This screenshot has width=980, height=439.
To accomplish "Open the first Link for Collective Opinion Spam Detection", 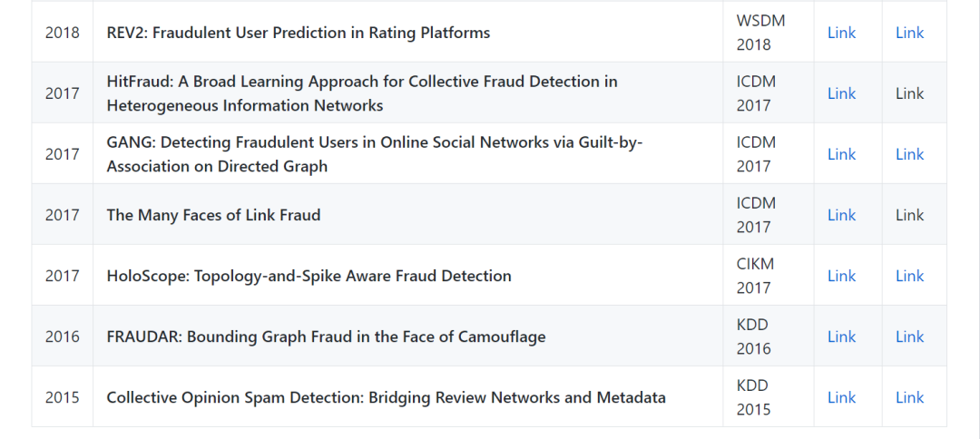I will click(841, 397).
